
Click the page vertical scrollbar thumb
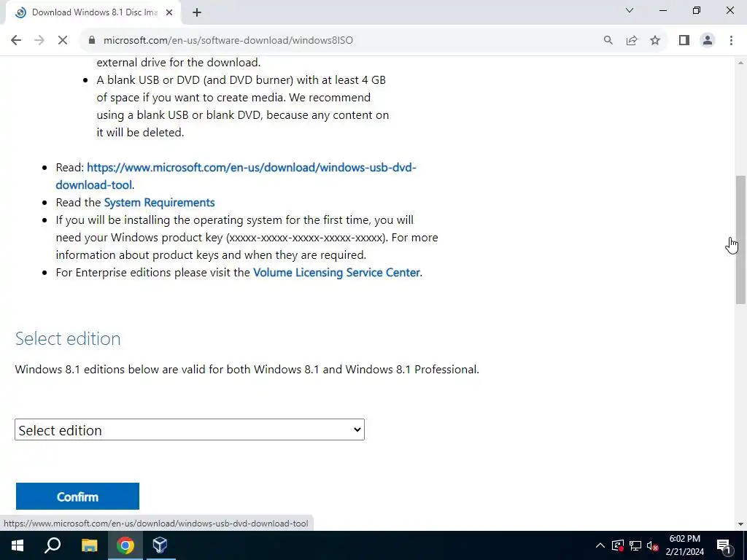tap(740, 239)
